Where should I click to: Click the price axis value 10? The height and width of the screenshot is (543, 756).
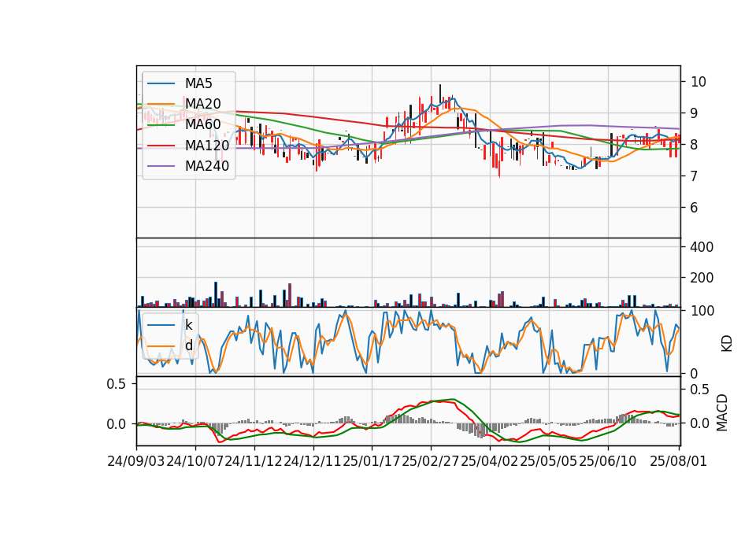tap(699, 82)
